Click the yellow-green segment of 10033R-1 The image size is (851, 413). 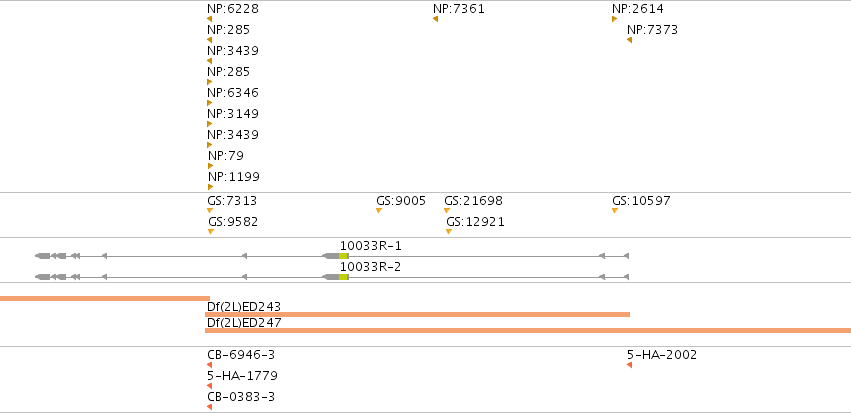pos(344,256)
